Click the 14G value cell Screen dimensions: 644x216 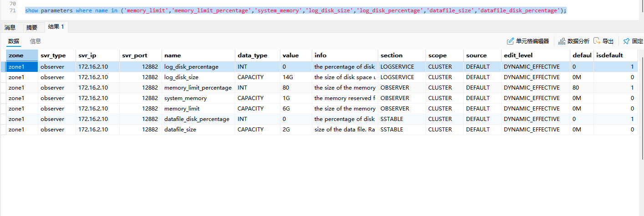click(287, 77)
